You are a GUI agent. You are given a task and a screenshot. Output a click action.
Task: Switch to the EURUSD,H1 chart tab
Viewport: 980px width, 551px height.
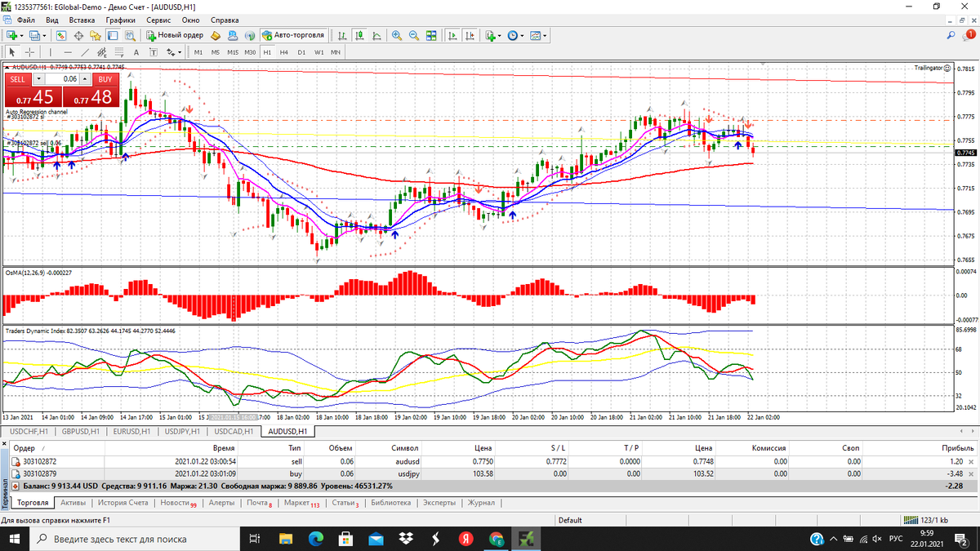[x=131, y=431]
